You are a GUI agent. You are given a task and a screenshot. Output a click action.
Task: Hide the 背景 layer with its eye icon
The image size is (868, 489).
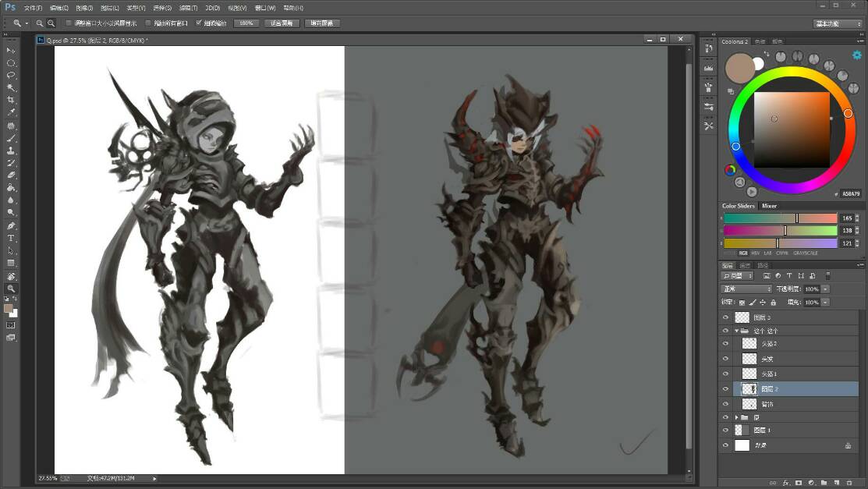[x=725, y=445]
